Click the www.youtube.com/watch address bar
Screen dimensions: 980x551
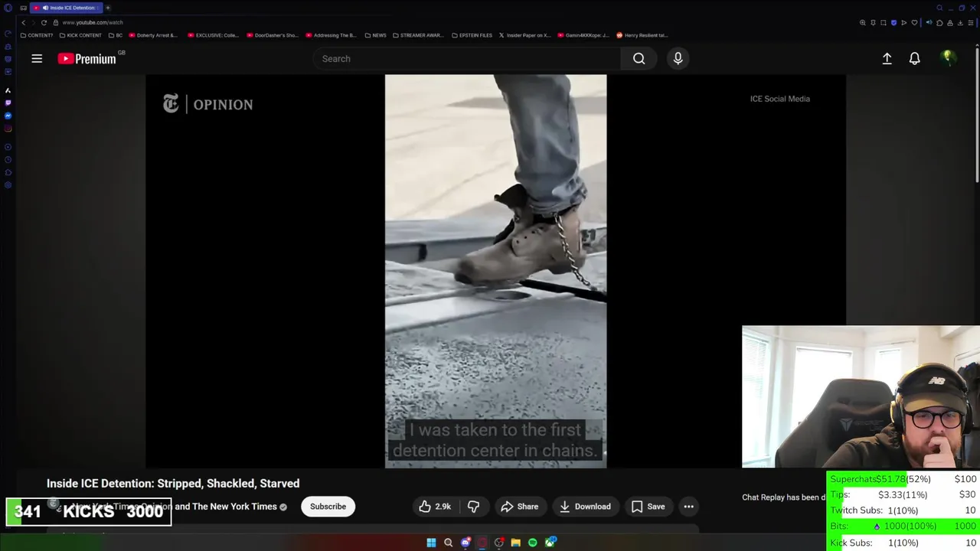click(x=92, y=22)
